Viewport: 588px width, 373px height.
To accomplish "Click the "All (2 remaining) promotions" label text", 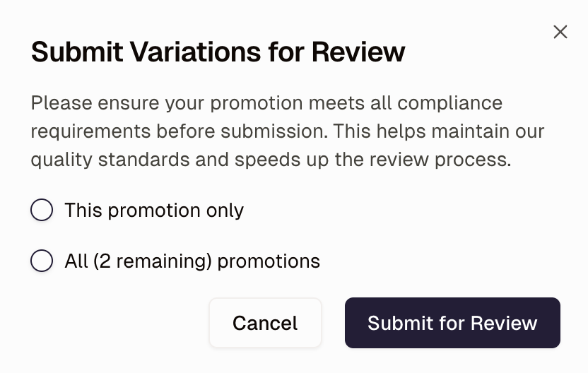I will 192,261.
